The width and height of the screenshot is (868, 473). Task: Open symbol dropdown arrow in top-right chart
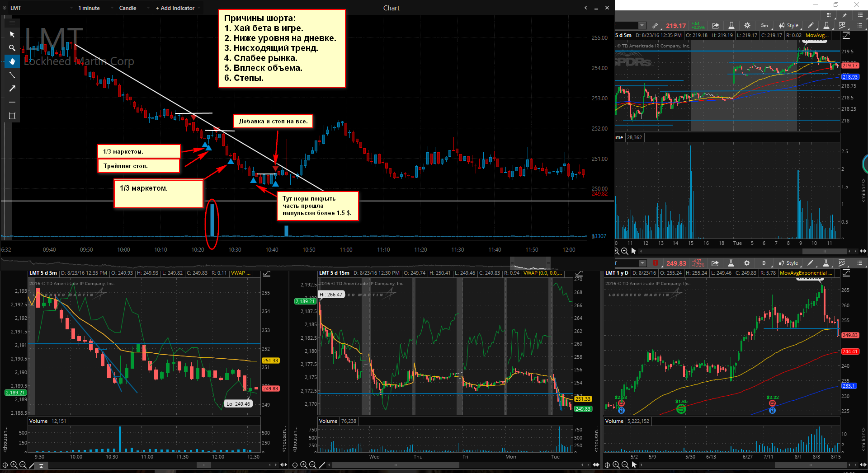[x=642, y=26]
